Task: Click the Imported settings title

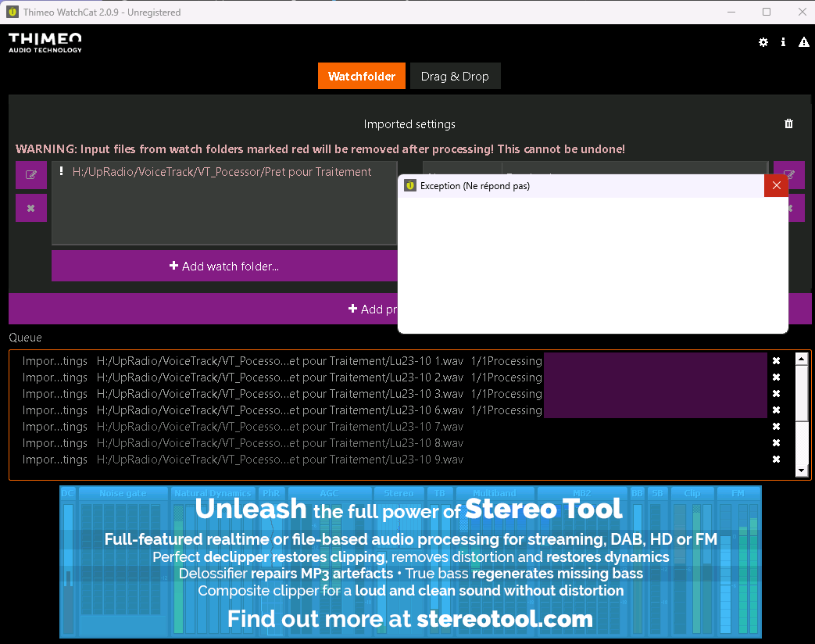Action: point(409,124)
